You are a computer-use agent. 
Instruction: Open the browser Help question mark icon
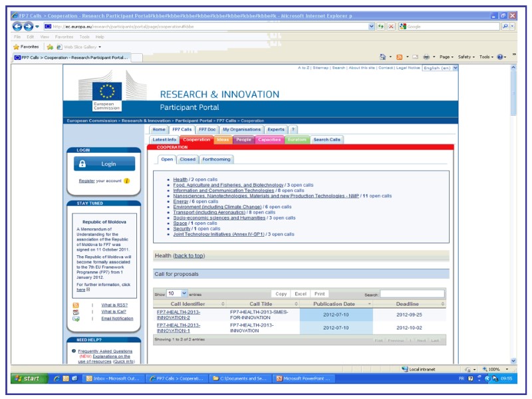pos(500,57)
